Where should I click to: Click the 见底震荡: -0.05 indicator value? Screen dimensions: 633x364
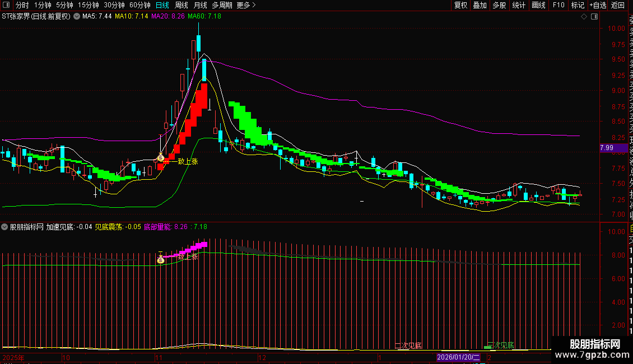[118, 227]
